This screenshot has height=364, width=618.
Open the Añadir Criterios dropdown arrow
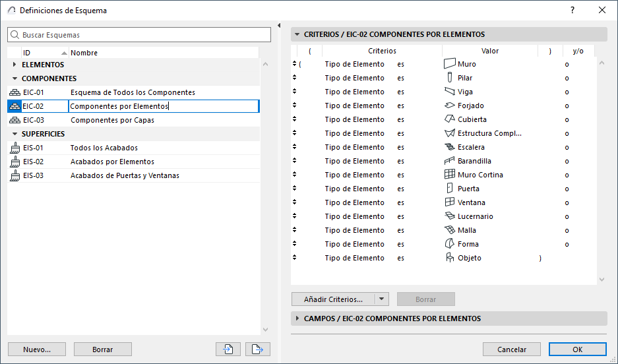(381, 299)
